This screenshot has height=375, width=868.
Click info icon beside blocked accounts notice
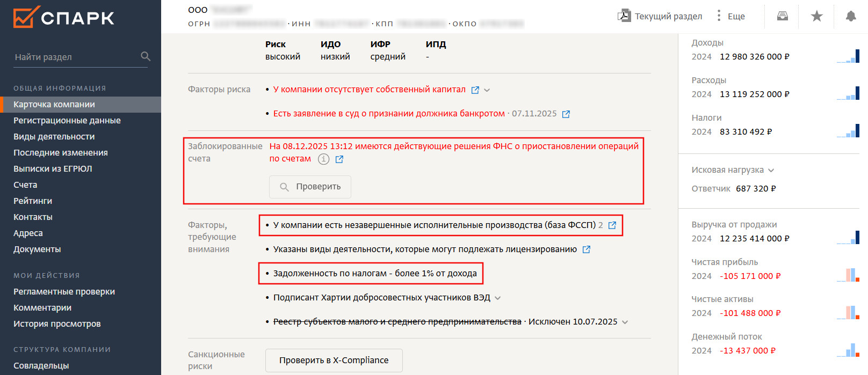(x=323, y=159)
